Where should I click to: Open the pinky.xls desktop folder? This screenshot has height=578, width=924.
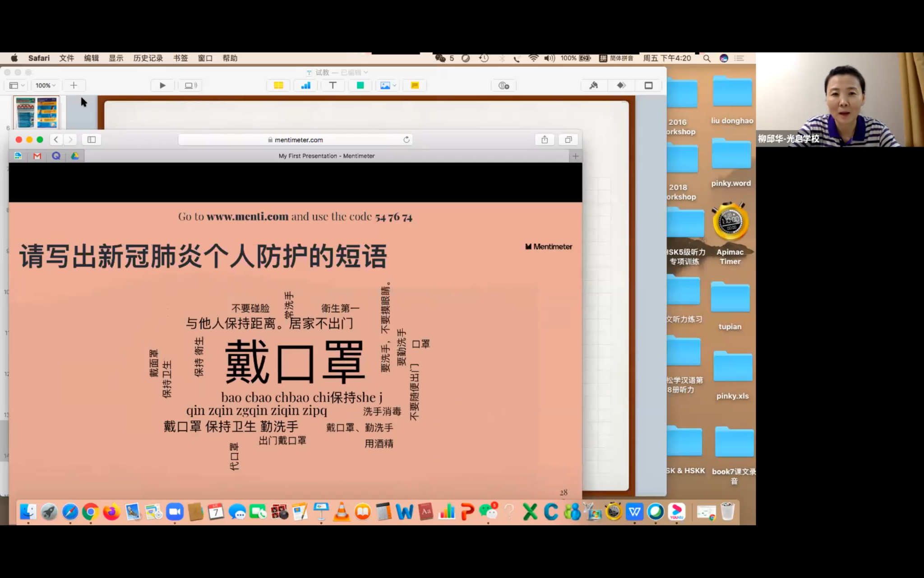tap(733, 375)
